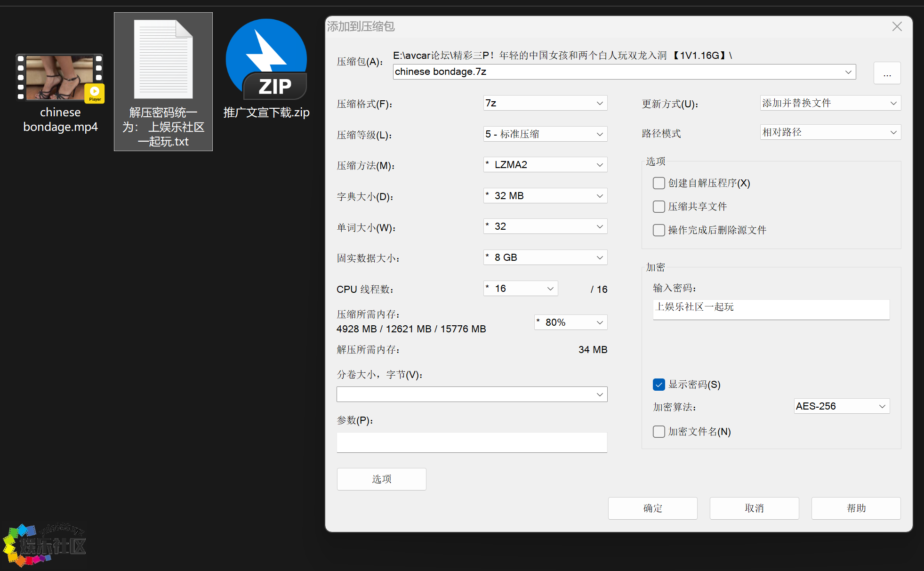Click the 解压所需内存 value 34 MB
The height and width of the screenshot is (571, 924).
click(593, 350)
